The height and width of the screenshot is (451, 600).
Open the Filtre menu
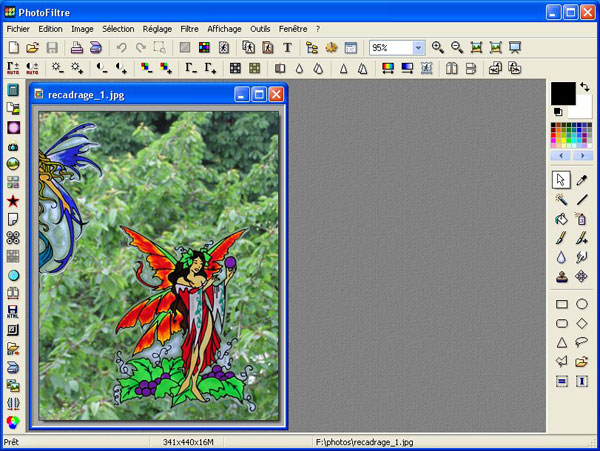point(189,29)
